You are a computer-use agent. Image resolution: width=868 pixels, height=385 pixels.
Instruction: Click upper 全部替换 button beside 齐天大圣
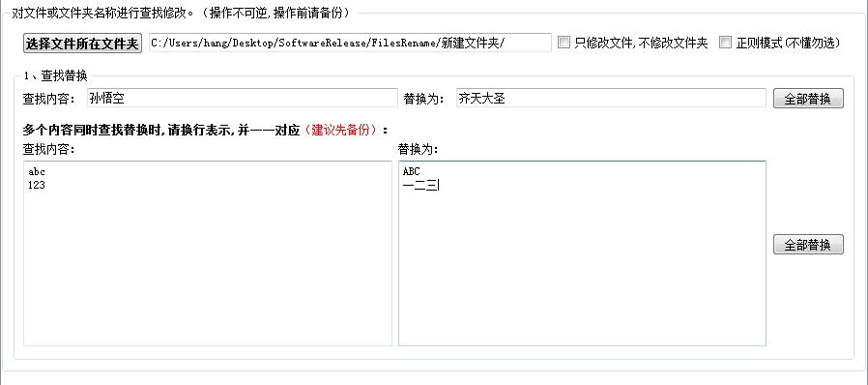click(x=808, y=99)
